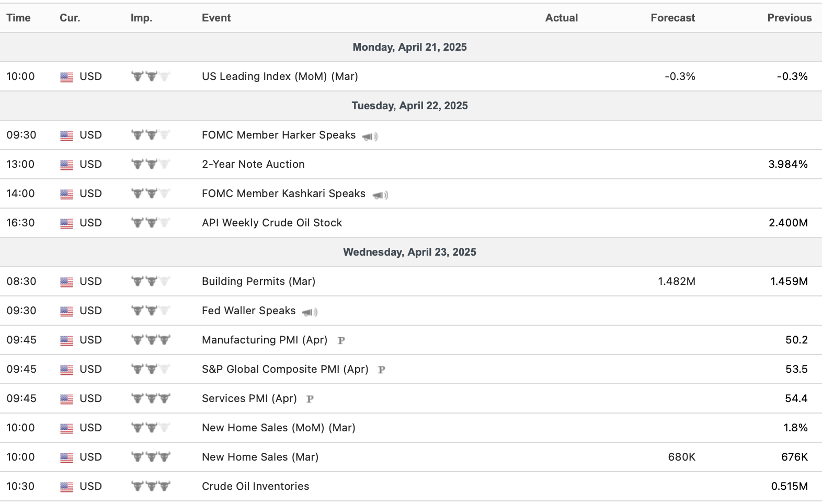
Task: Click US flag in 2-Year Note Auction row
Action: 66,165
